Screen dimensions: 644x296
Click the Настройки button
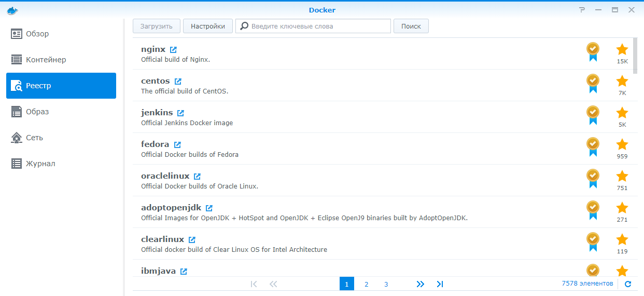tap(207, 26)
